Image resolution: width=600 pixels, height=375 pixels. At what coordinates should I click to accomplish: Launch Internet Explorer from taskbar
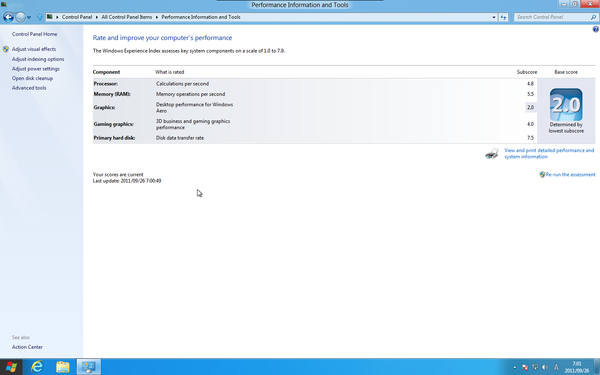point(37,367)
